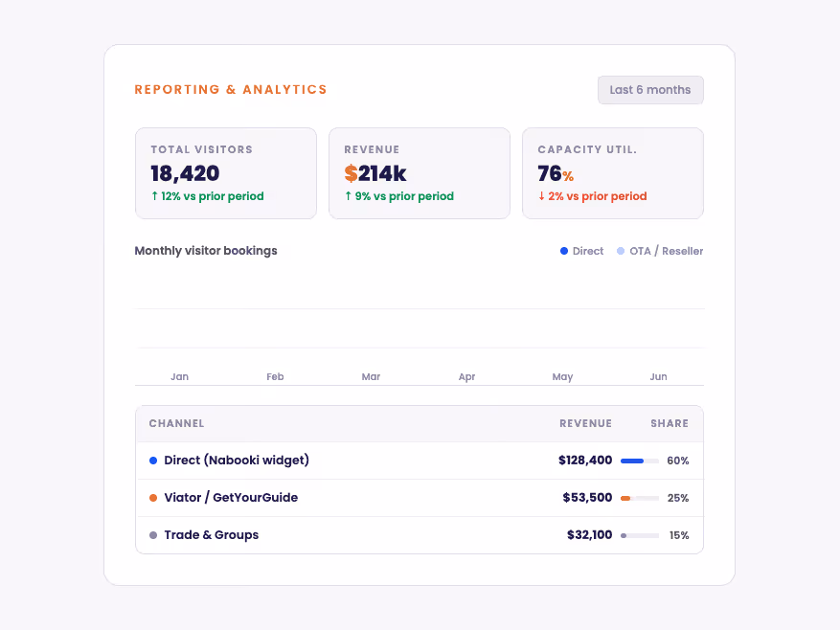Click the 25% share value
This screenshot has height=630, width=840.
click(x=678, y=498)
